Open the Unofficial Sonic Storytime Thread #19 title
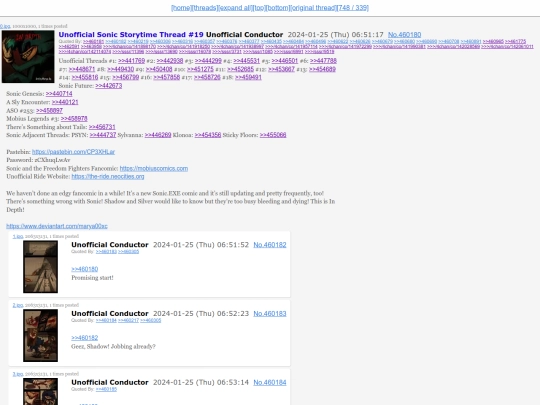The height and width of the screenshot is (405, 540). [x=131, y=35]
